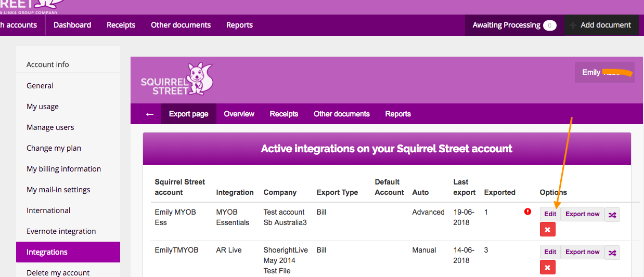This screenshot has height=277, width=644.
Task: Click the Last export column header
Action: coord(465,187)
